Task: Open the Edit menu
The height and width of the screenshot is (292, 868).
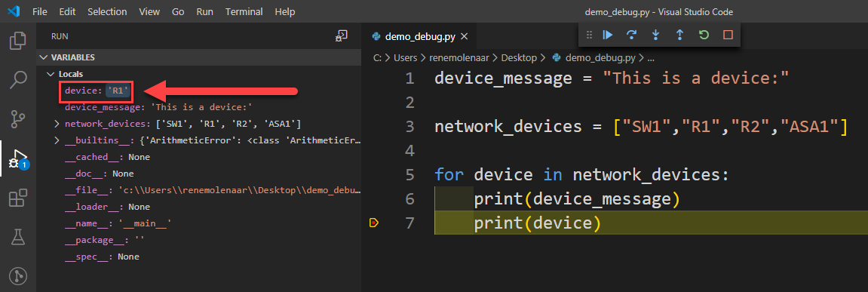Action: [x=68, y=11]
